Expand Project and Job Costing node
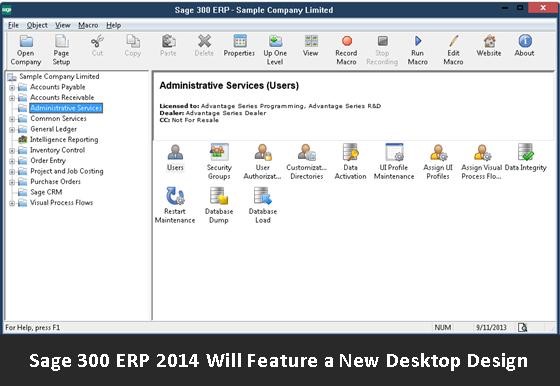 [x=12, y=172]
